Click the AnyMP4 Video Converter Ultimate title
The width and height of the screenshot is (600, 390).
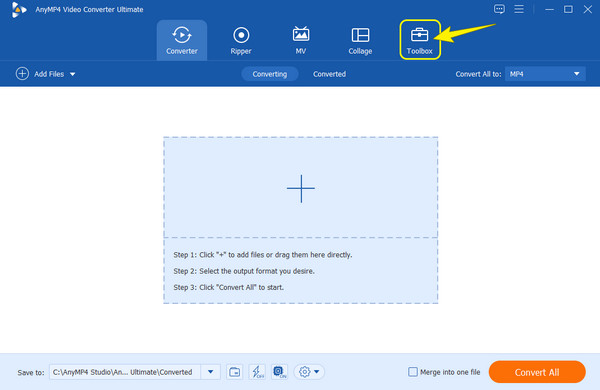(89, 10)
